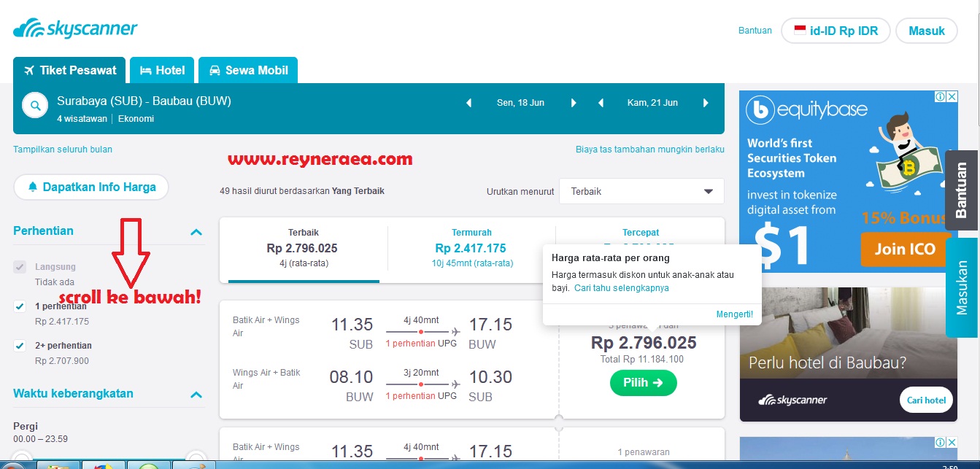
Task: Go to previous departure date arrow before Sen, 18 Jun
Action: point(469,103)
